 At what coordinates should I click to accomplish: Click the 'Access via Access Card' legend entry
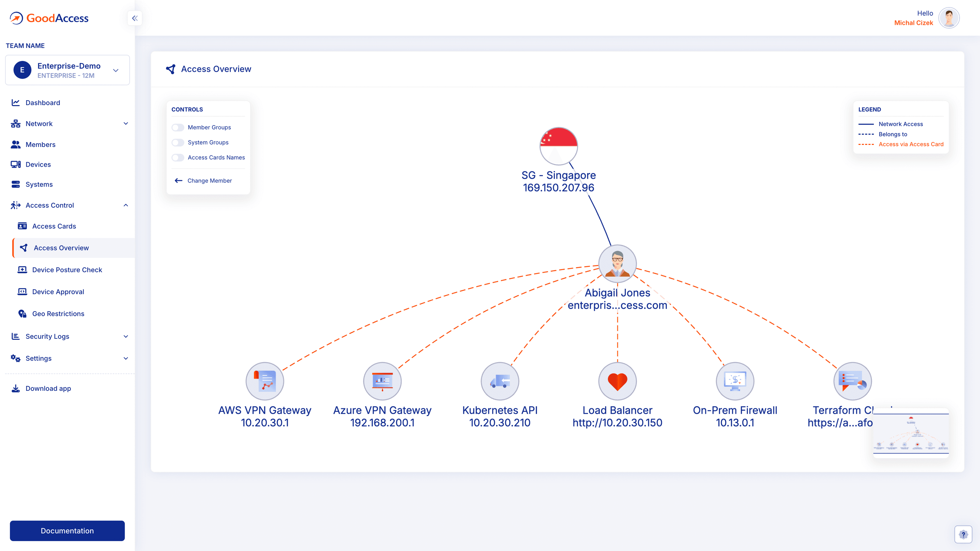901,144
